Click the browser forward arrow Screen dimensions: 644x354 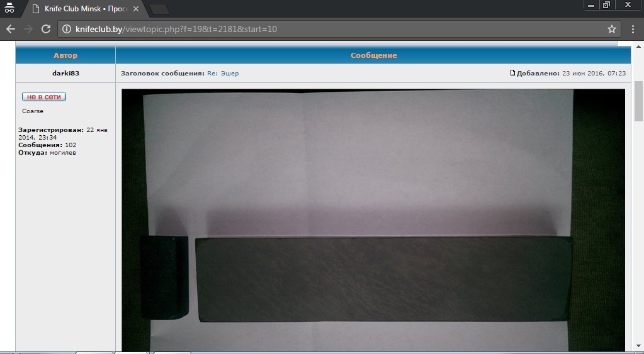click(28, 29)
